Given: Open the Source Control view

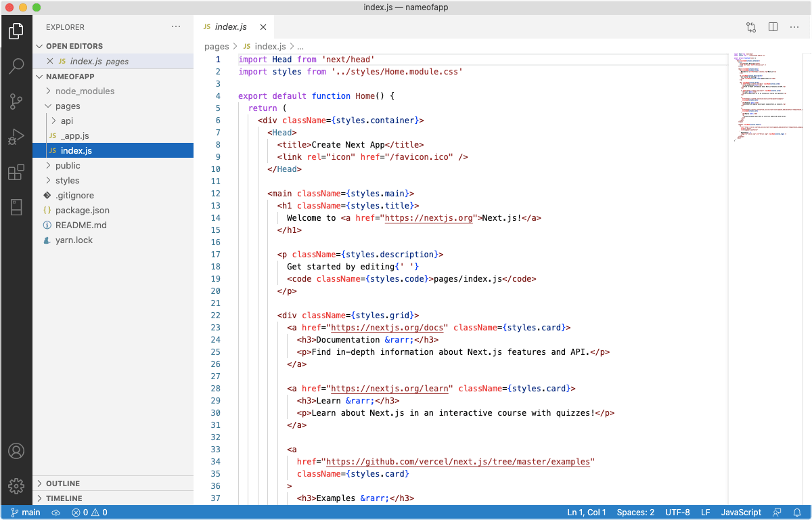Looking at the screenshot, I should coord(16,102).
